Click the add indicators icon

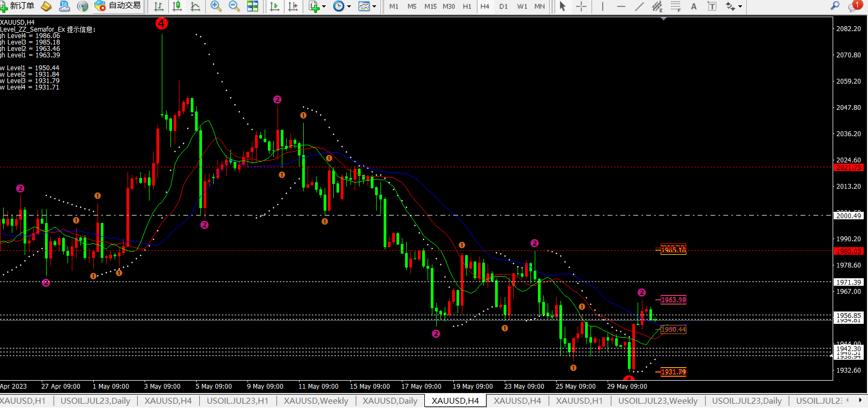[x=314, y=6]
